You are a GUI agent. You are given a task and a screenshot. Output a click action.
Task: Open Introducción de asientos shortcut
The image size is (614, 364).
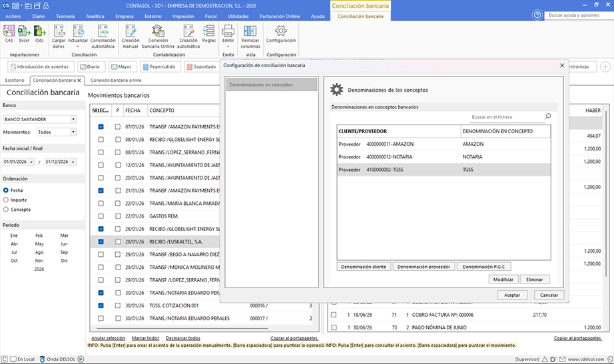(x=39, y=67)
